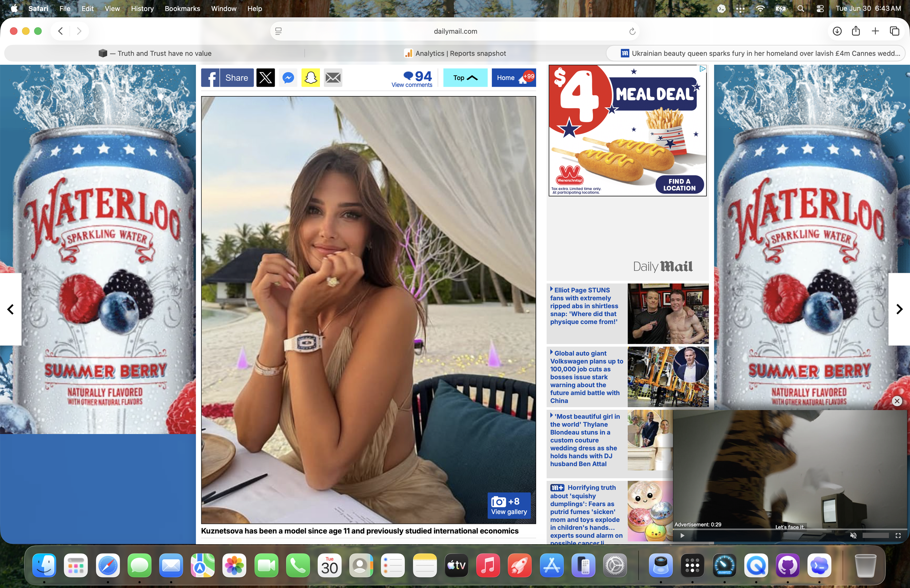Screen dimensions: 910x588
Task: Read Thylane Blondeau wedding dress article
Action: [x=585, y=440]
